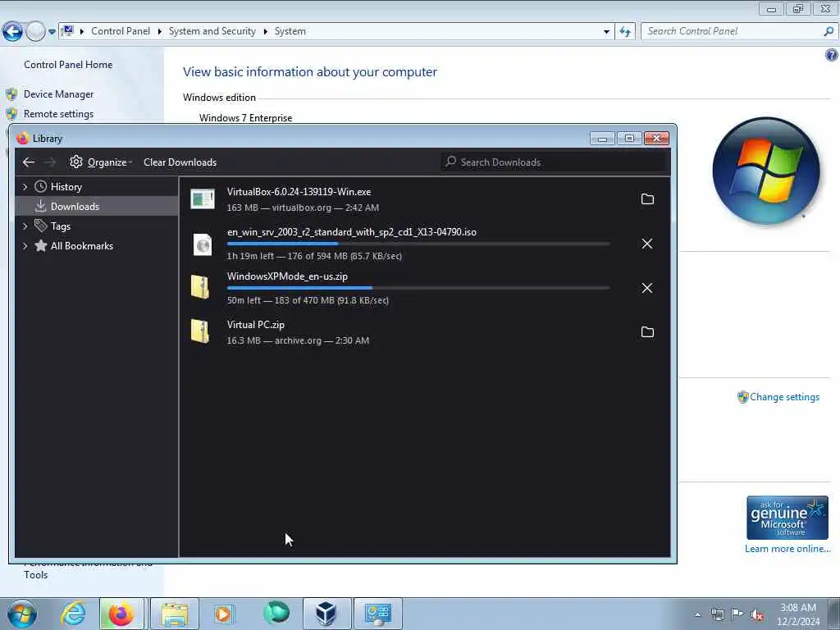Switch to Firefox in taskbar

coord(121,614)
